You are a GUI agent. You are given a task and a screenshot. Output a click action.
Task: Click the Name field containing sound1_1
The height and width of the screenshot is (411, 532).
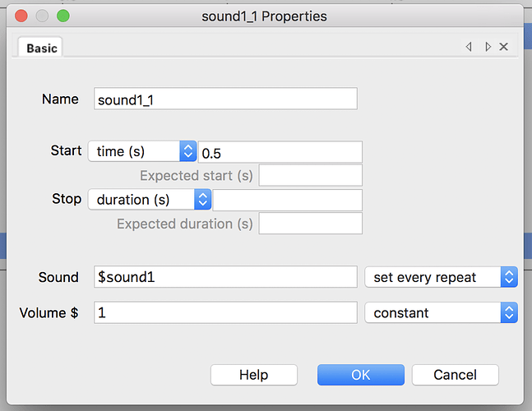[225, 99]
